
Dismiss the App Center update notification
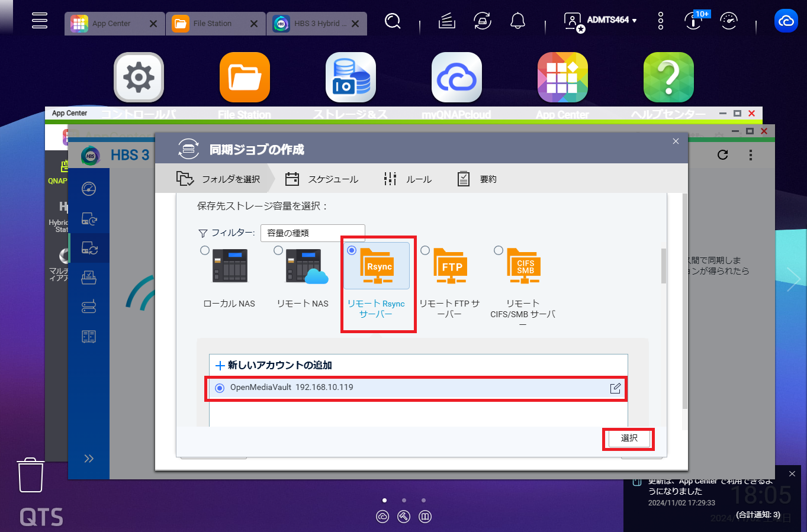click(792, 474)
